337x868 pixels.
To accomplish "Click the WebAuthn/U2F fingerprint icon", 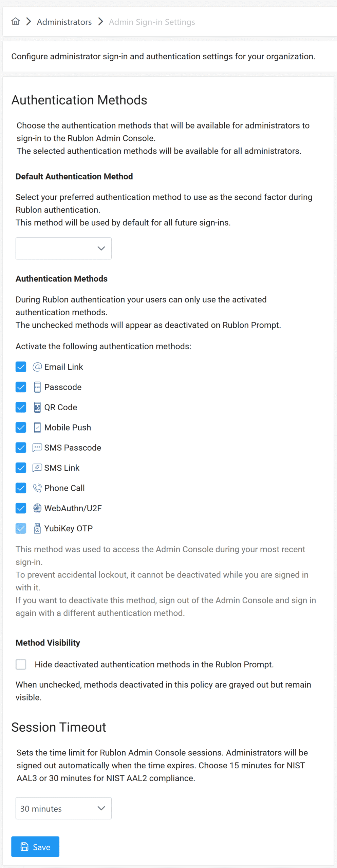I will tap(37, 508).
